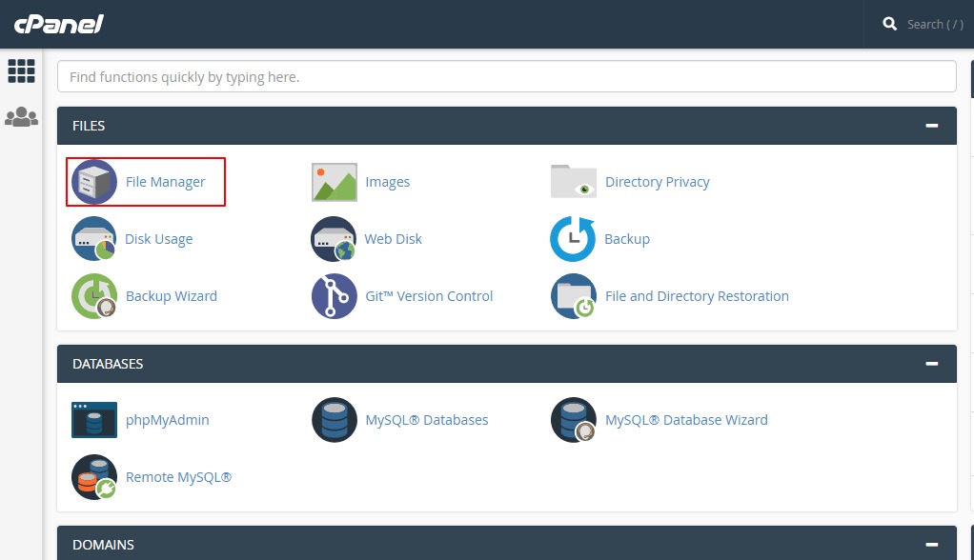Open the phpMyAdmin link
This screenshot has width=974, height=560.
point(167,420)
